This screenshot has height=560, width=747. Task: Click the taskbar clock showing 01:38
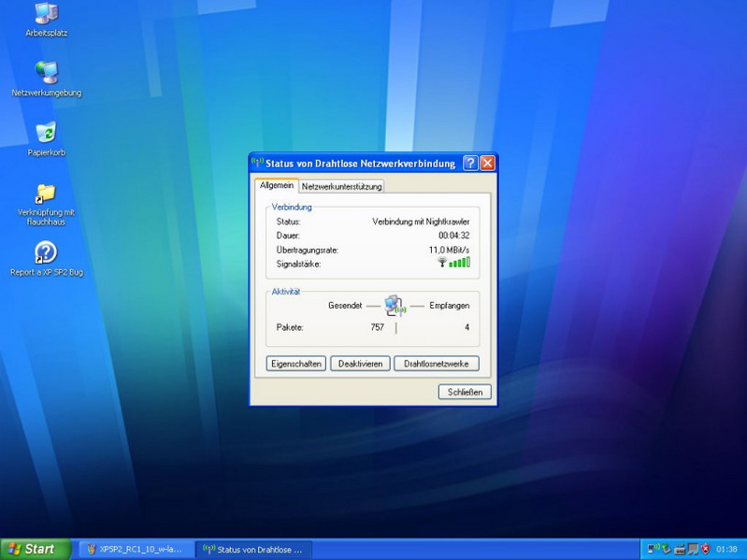726,549
